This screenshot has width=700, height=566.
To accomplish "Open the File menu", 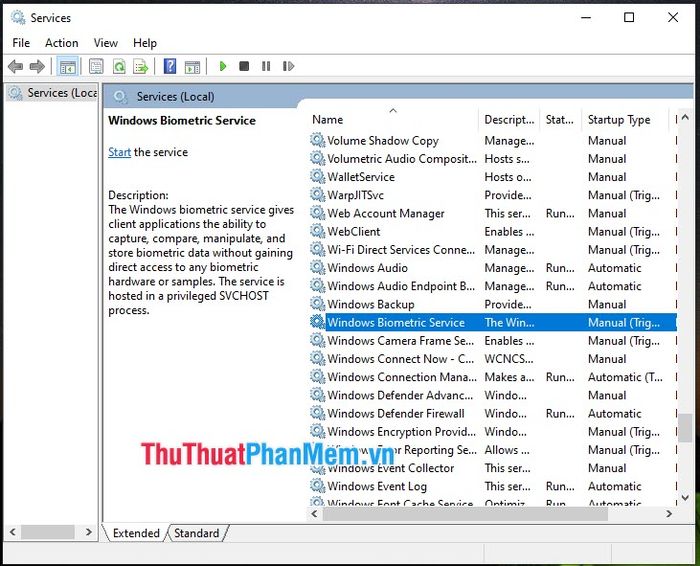I will (21, 43).
